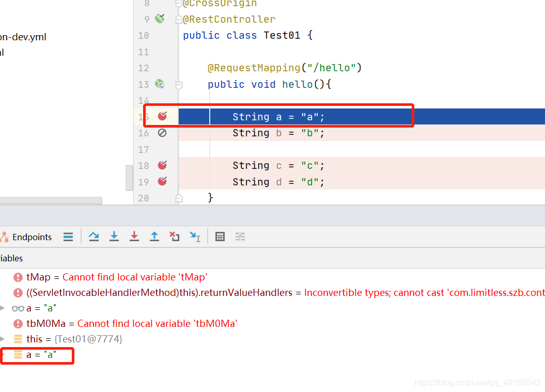This screenshot has height=392, width=545.
Task: Expand the this Test01 variable node
Action: tap(3, 339)
